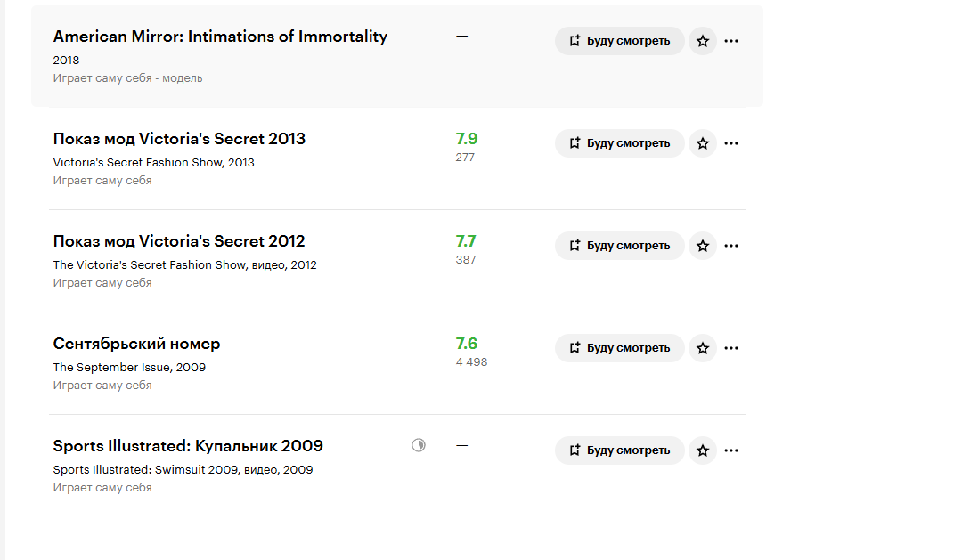Click half-circle icon next to Sports Illustrated title
The image size is (970, 560).
pos(419,445)
